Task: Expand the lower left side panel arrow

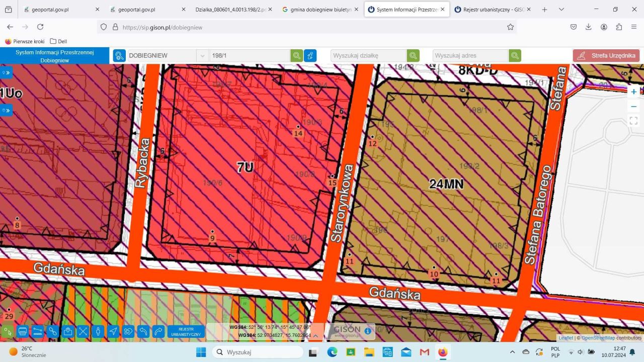Action: [x=6, y=110]
